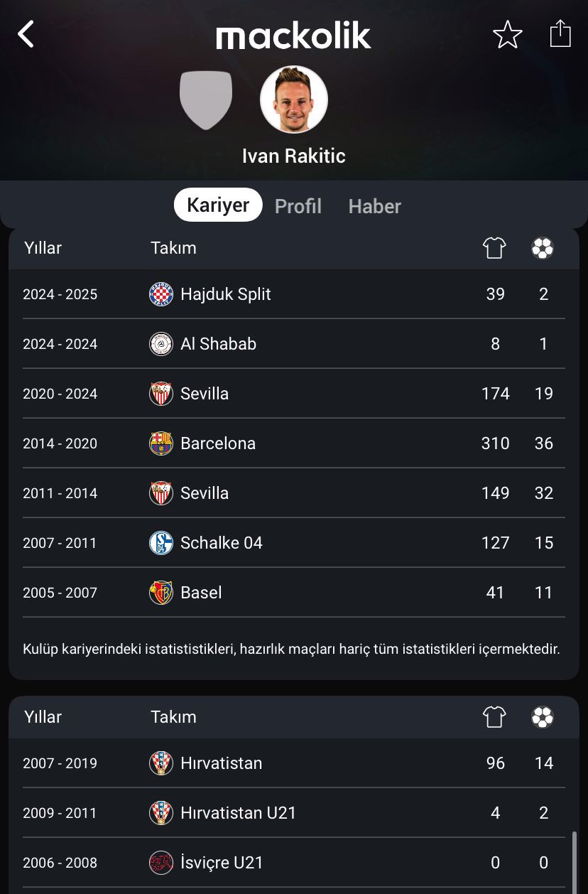Open the Basel club crest
588x894 pixels.
click(161, 593)
